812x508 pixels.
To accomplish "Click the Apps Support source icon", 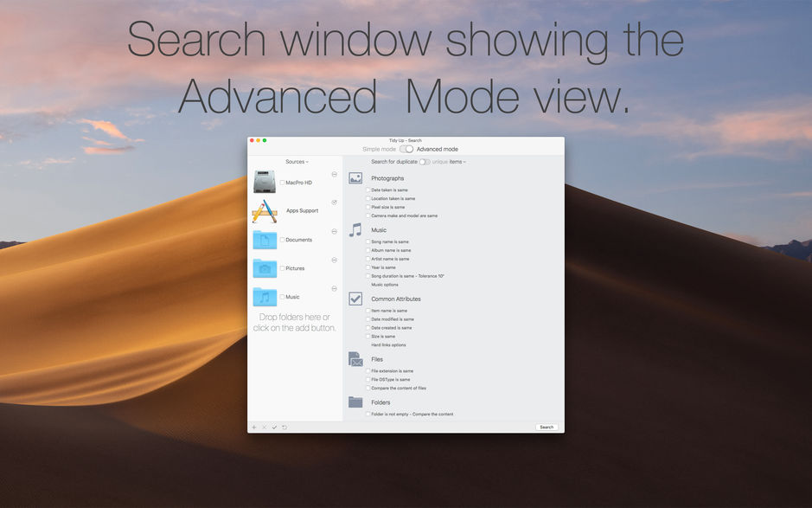I will pos(264,211).
